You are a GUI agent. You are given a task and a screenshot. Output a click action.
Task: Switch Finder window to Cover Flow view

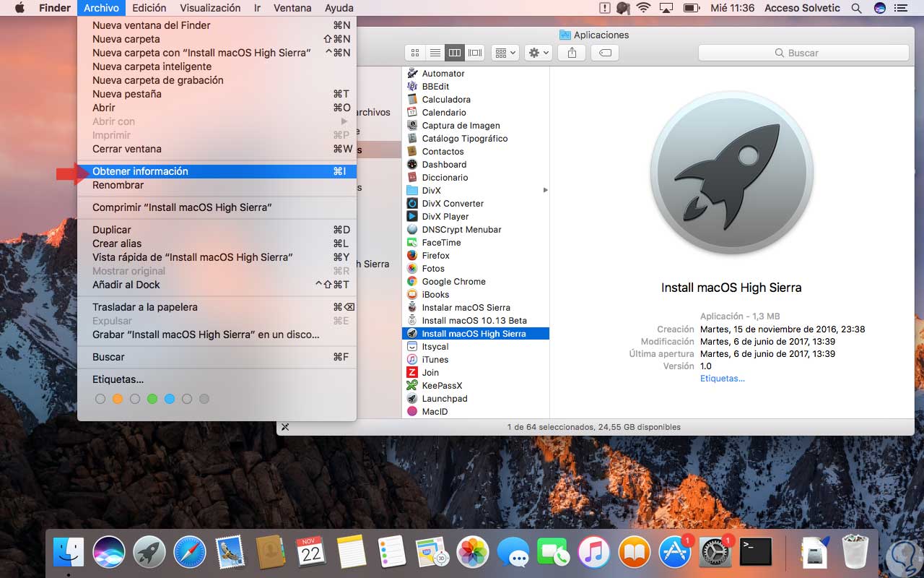[475, 53]
